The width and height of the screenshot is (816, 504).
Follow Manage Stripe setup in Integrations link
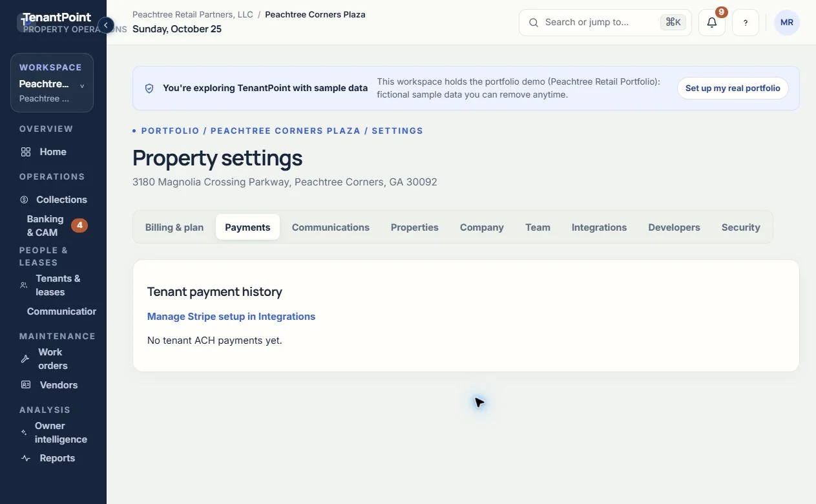click(231, 317)
